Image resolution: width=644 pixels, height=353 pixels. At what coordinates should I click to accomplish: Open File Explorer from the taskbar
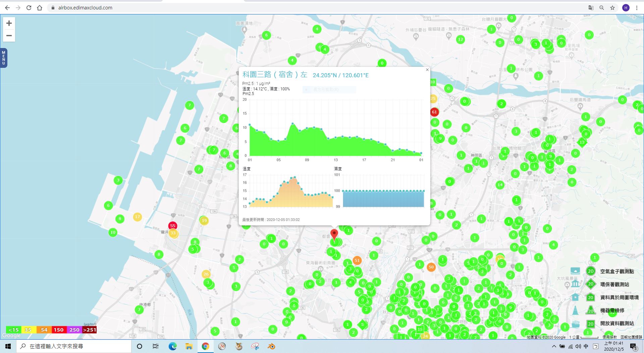(x=189, y=346)
